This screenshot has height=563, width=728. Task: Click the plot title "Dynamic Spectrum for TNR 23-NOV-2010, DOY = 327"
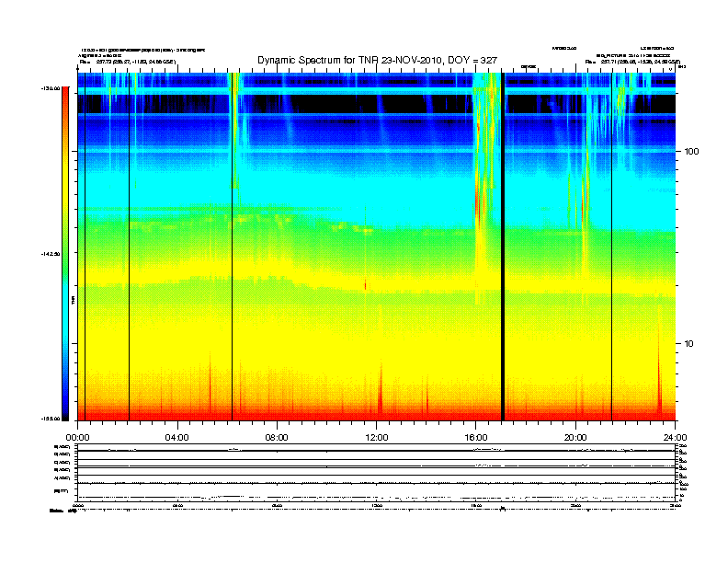point(377,60)
